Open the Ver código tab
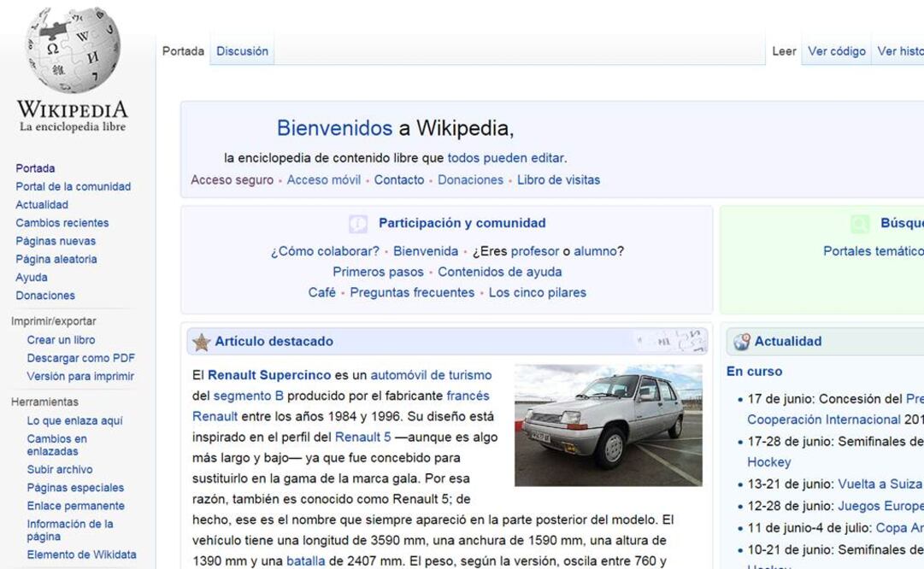Viewport: 924px width, 569px height. 836,50
